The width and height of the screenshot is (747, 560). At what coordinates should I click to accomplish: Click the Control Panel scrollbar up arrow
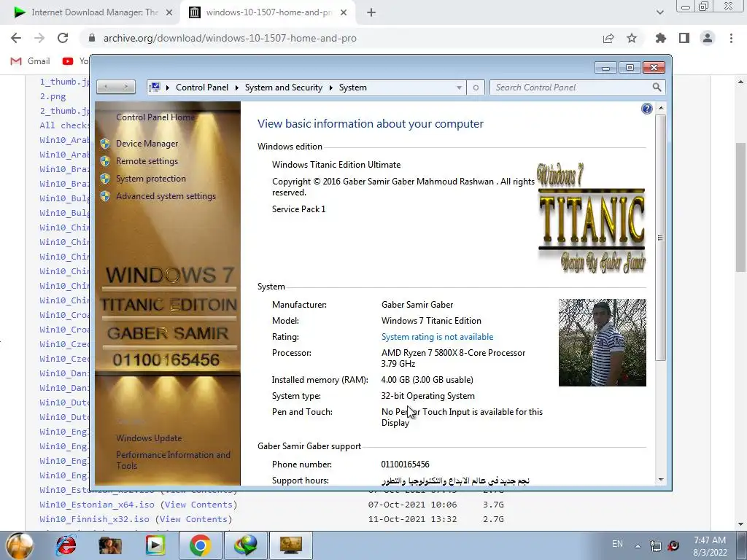tap(661, 108)
